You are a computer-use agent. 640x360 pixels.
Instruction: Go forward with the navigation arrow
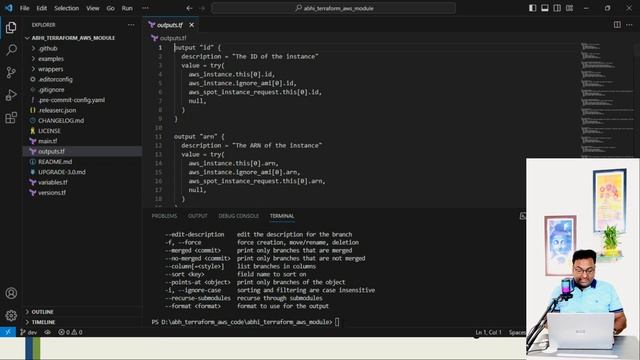pyautogui.click(x=202, y=8)
